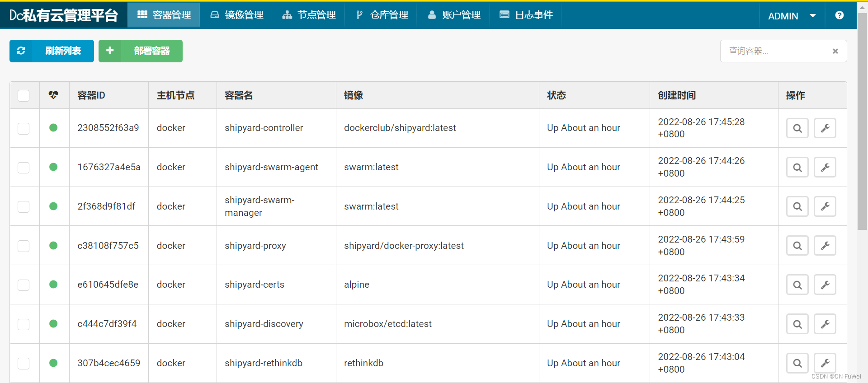Open wrench actions for shipyard-swarm-manager container
The width and height of the screenshot is (868, 383).
[x=825, y=206]
